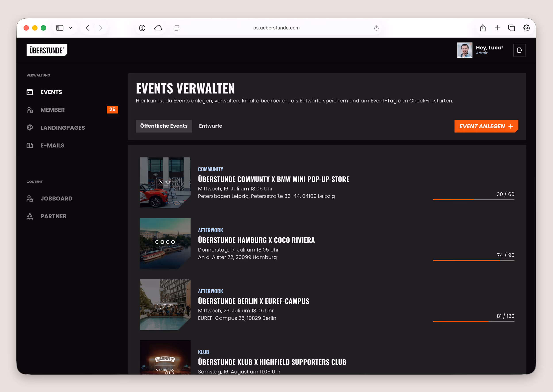Click the Petersbogen Leipzig address text
The image size is (553, 392).
point(266,196)
